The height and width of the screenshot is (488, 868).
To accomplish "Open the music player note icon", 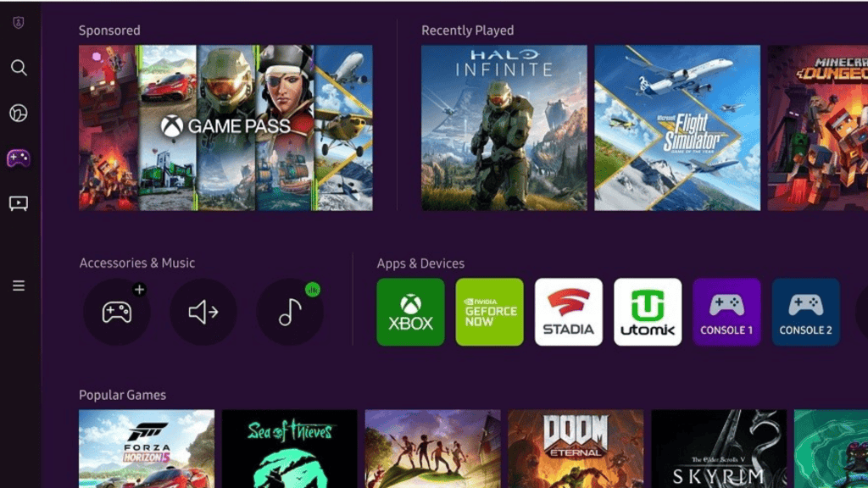I will [x=290, y=312].
